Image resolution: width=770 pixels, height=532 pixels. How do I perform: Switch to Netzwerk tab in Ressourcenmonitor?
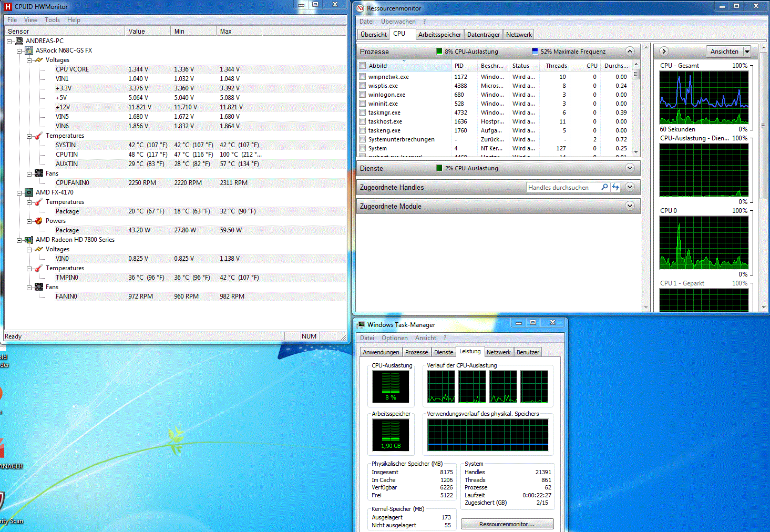point(519,35)
